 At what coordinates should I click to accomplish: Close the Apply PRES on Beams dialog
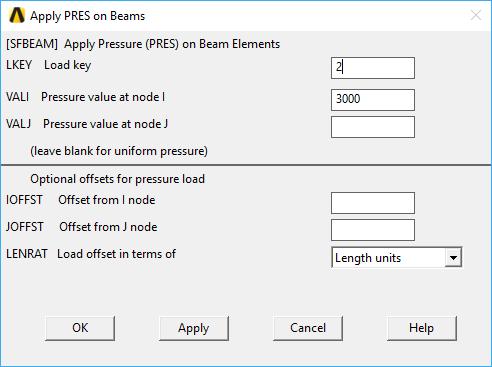point(476,15)
